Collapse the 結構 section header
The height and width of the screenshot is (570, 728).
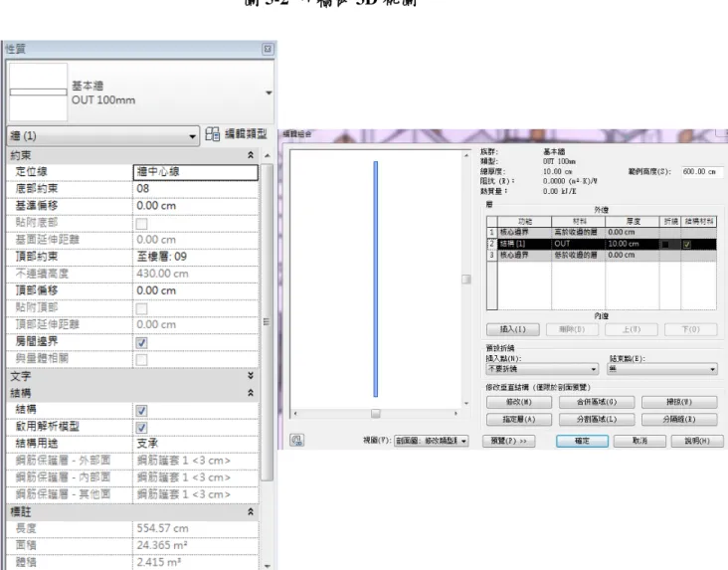[251, 393]
